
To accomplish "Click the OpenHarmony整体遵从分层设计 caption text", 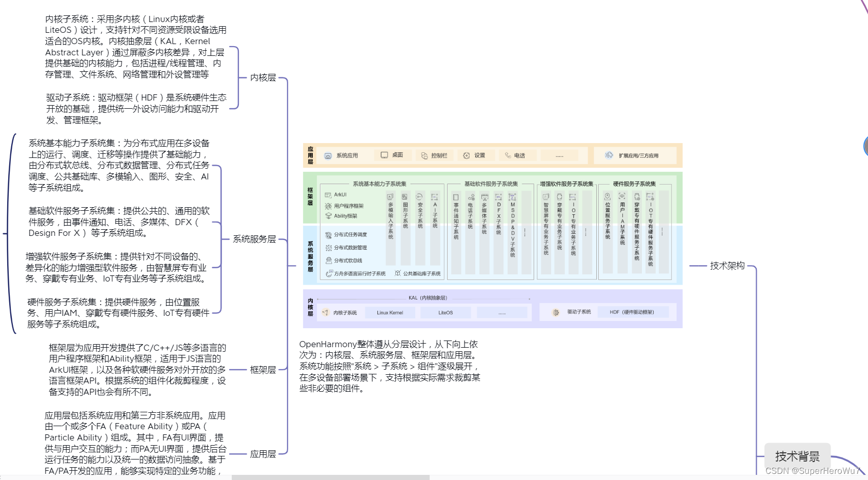I will [390, 366].
